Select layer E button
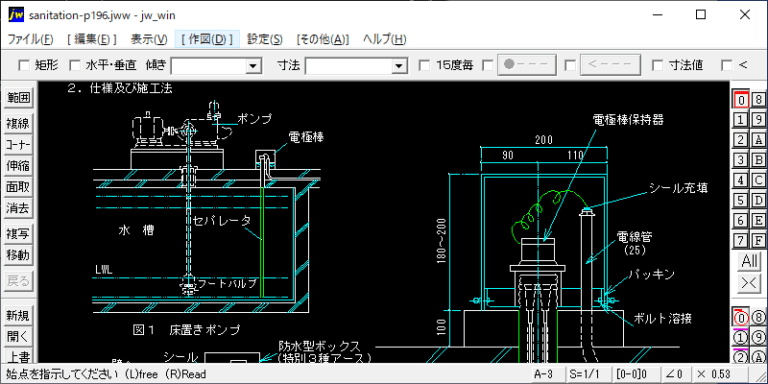The image size is (768, 384). click(759, 220)
